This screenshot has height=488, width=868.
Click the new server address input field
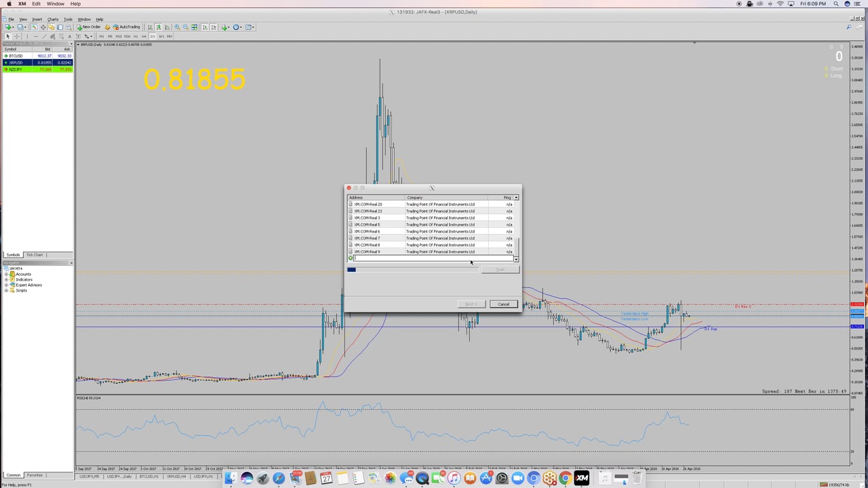click(x=433, y=258)
